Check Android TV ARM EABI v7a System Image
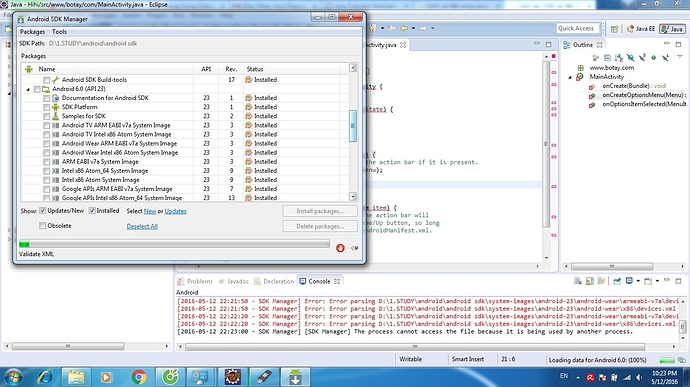The image size is (690, 387). coord(46,125)
